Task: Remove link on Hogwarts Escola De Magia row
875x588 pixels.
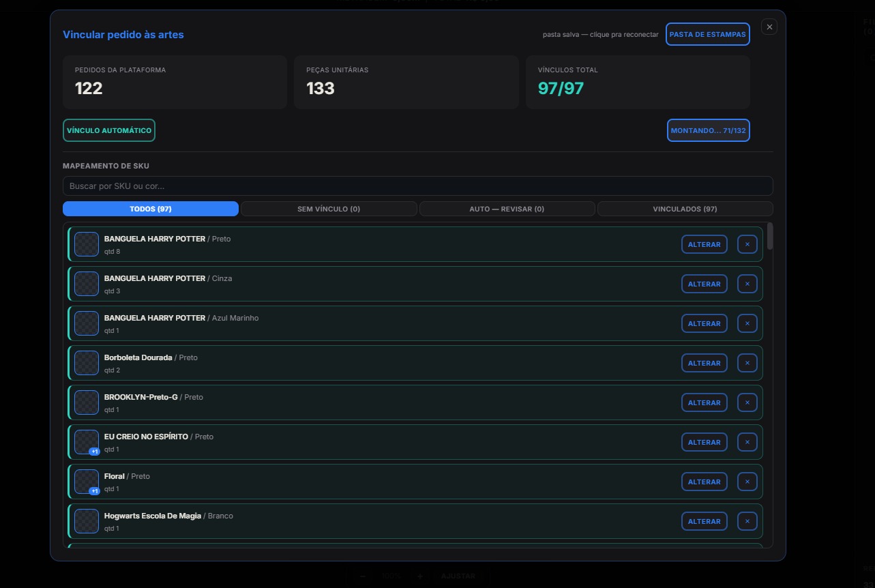Action: point(747,521)
